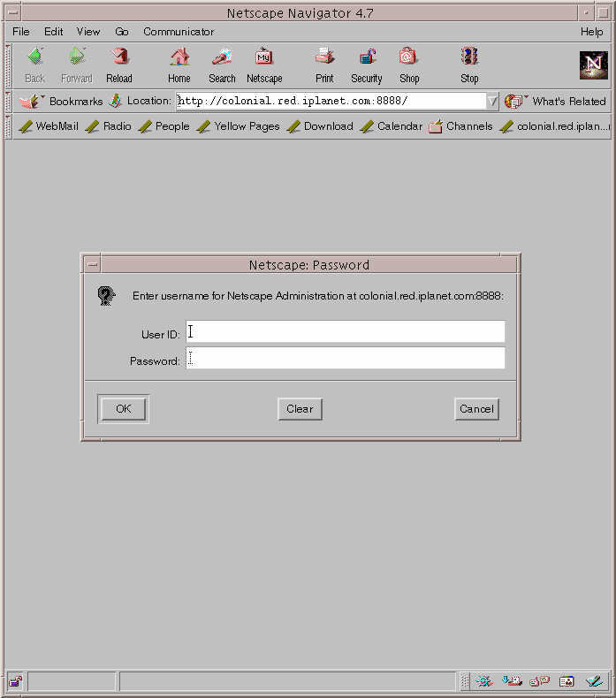Viewport: 616px width, 698px height.
Task: Open Address Book component bar icon
Action: [567, 681]
